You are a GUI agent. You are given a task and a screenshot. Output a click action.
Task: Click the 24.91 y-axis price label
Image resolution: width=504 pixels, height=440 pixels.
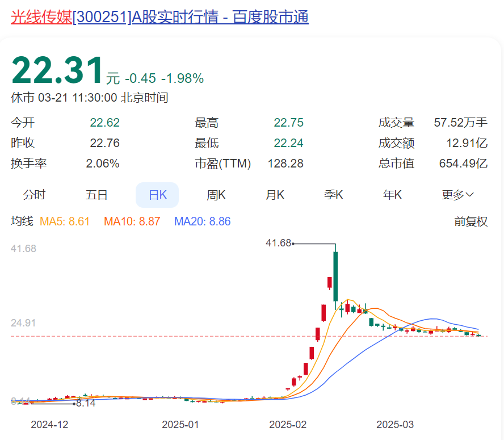pyautogui.click(x=23, y=323)
